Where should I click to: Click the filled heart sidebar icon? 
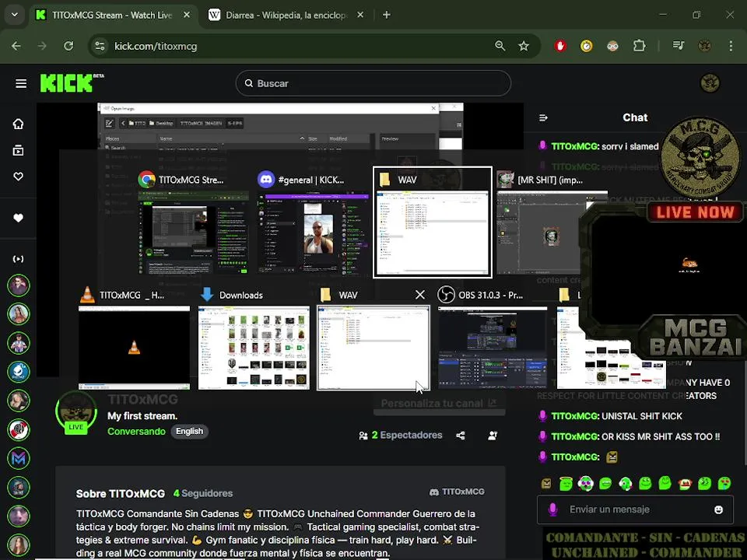(18, 218)
